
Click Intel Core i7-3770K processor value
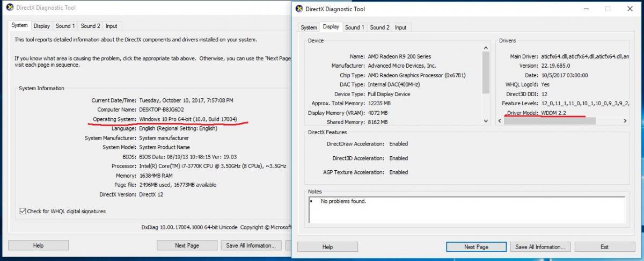pos(213,166)
